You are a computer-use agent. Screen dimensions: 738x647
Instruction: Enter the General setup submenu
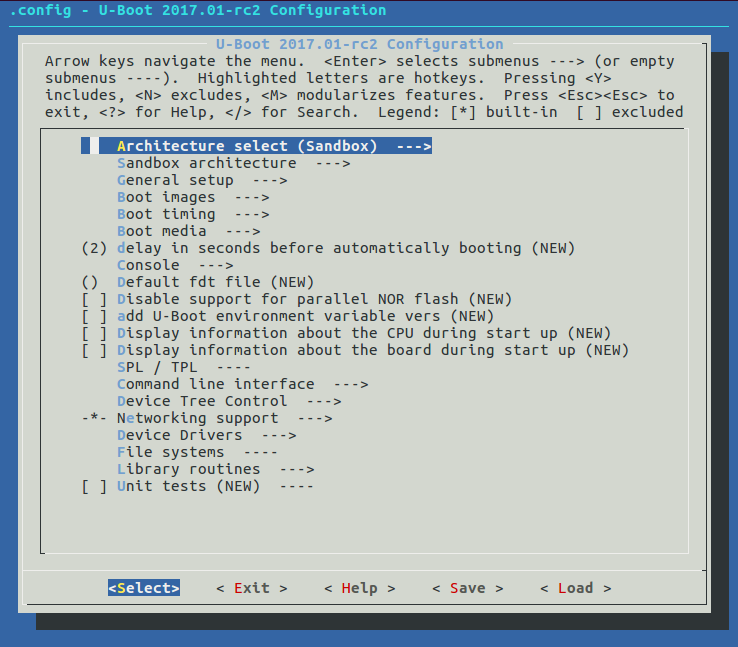(x=202, y=180)
